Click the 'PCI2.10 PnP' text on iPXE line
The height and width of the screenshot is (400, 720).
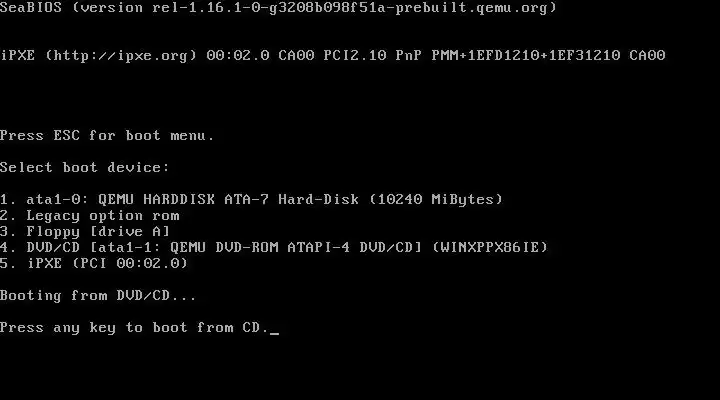372,56
